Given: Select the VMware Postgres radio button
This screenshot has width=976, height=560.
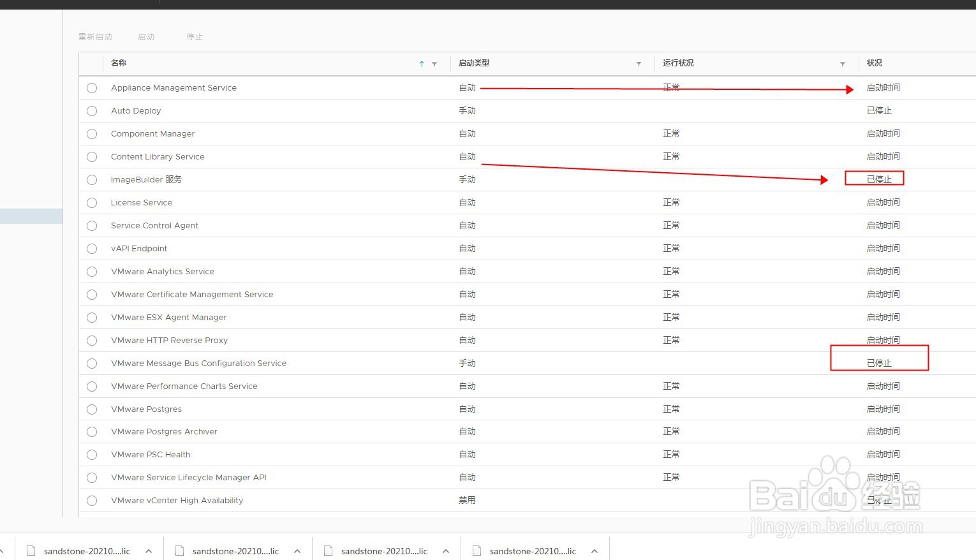Looking at the screenshot, I should (92, 409).
